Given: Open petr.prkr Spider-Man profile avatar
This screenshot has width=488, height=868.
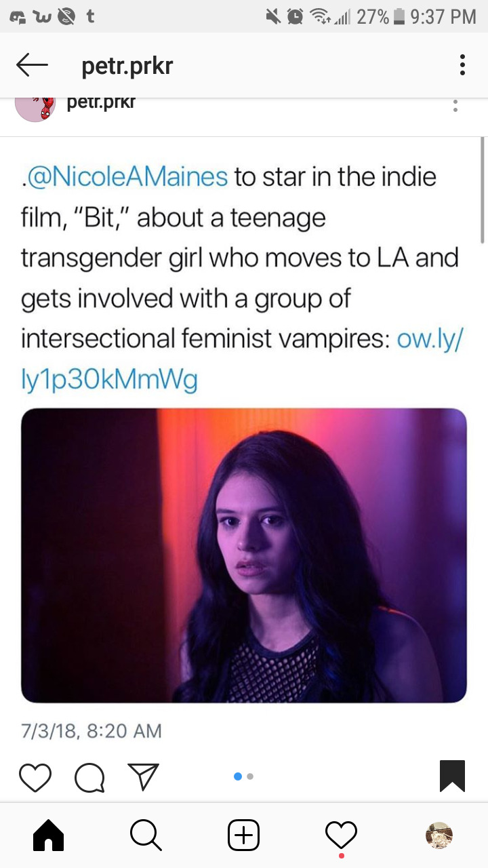Looking at the screenshot, I should point(34,108).
